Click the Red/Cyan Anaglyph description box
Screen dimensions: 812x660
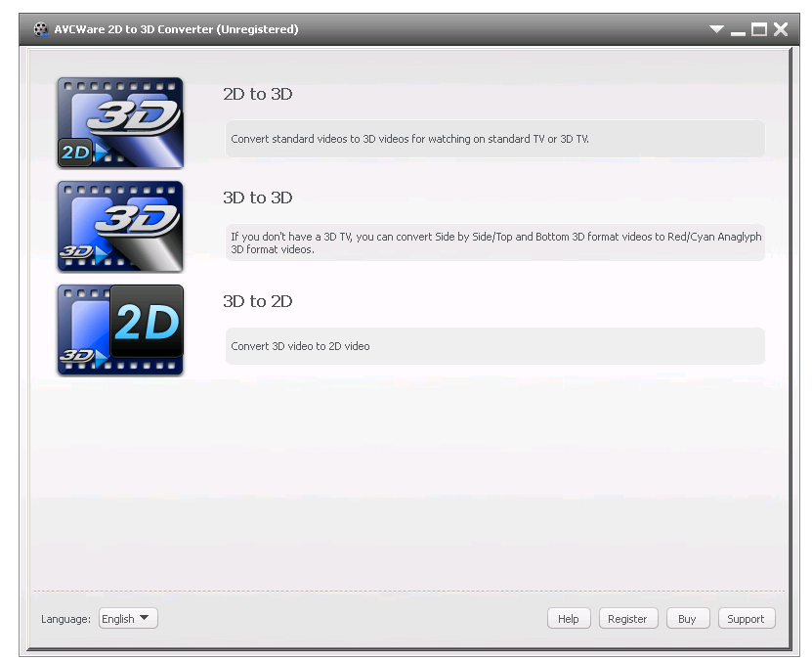click(495, 242)
